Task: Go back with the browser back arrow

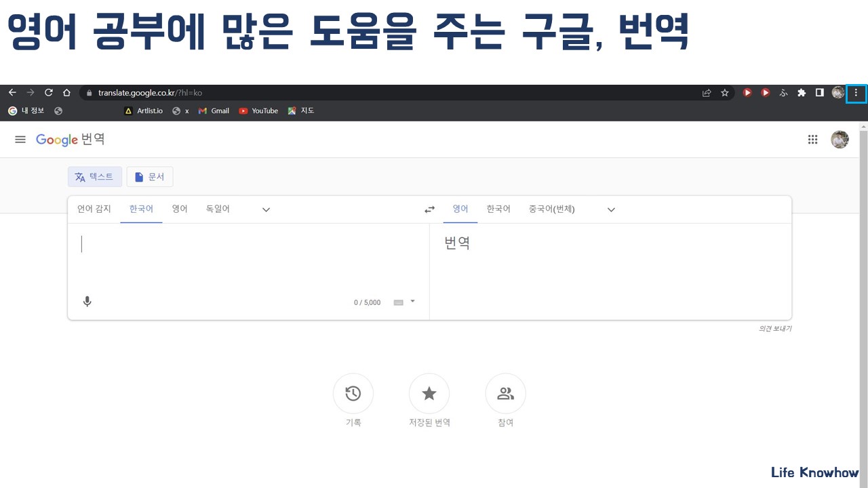Action: tap(12, 93)
